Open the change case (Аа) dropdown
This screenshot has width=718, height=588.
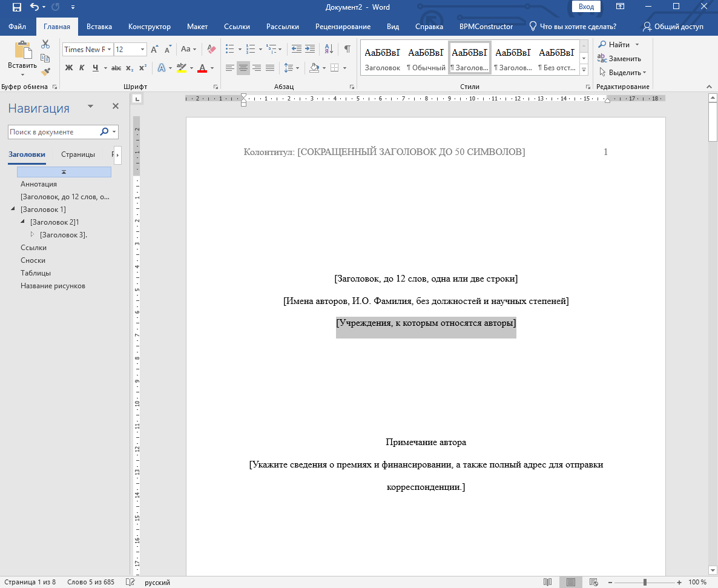[x=188, y=49]
